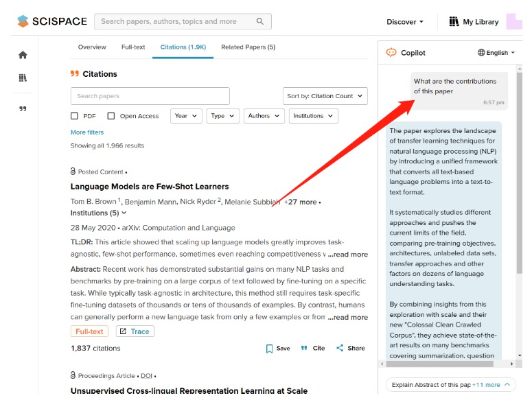532x411 pixels.
Task: Click the Trace external link icon
Action: tap(123, 331)
